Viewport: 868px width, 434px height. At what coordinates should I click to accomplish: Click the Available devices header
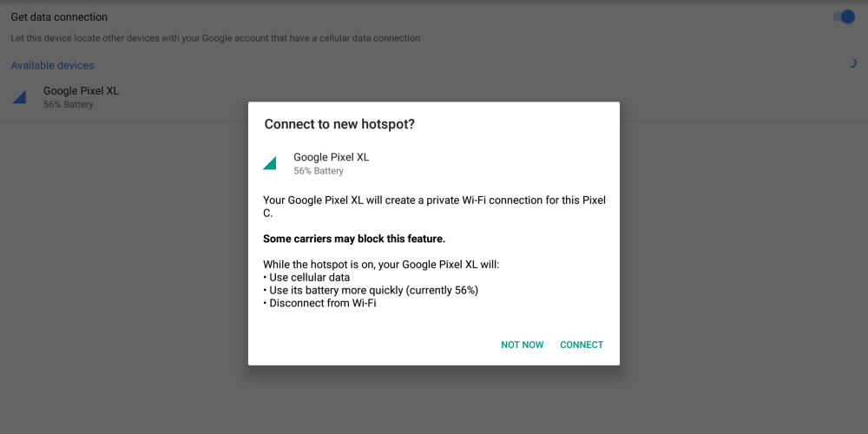(x=52, y=65)
